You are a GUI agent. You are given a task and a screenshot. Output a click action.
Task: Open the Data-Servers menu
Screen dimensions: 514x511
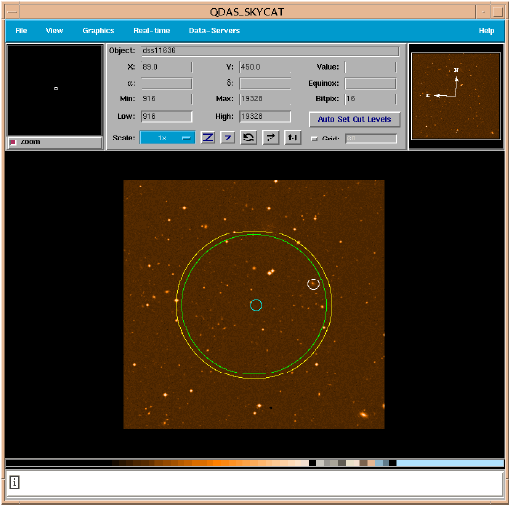point(214,31)
